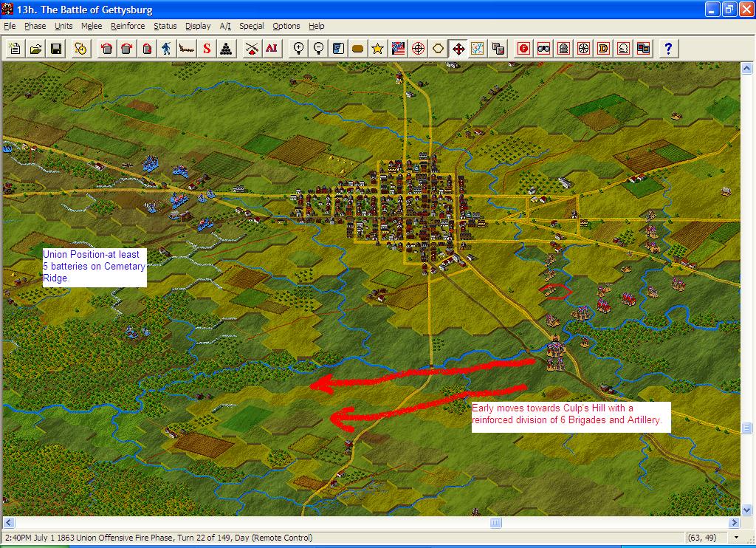Toggle the white dome outline icon
Viewport: 756px width, 548px height.
[x=623, y=48]
